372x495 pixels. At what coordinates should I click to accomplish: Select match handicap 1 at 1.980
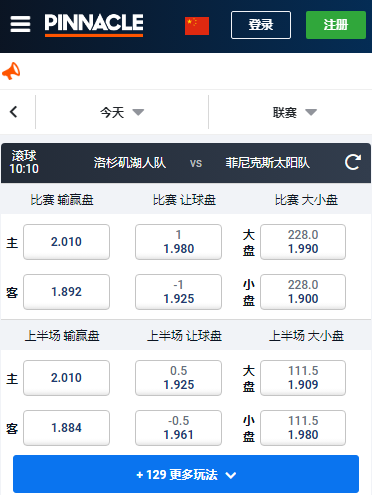click(178, 242)
